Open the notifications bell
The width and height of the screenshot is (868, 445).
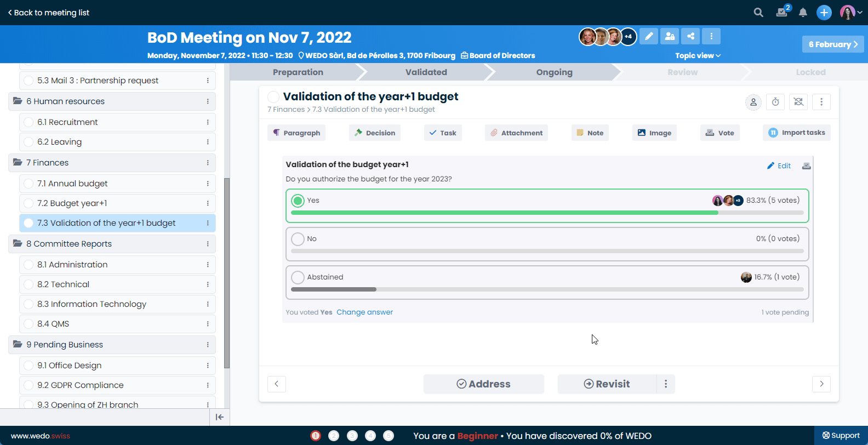803,12
